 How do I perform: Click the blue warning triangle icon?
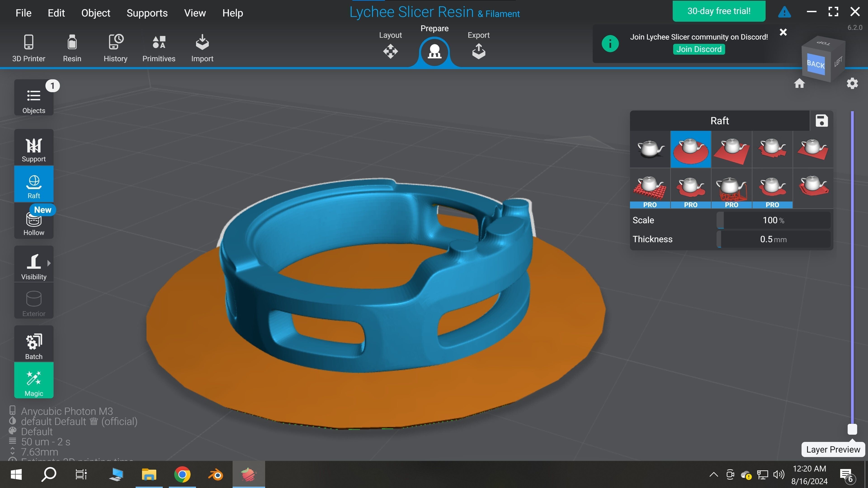coord(784,12)
